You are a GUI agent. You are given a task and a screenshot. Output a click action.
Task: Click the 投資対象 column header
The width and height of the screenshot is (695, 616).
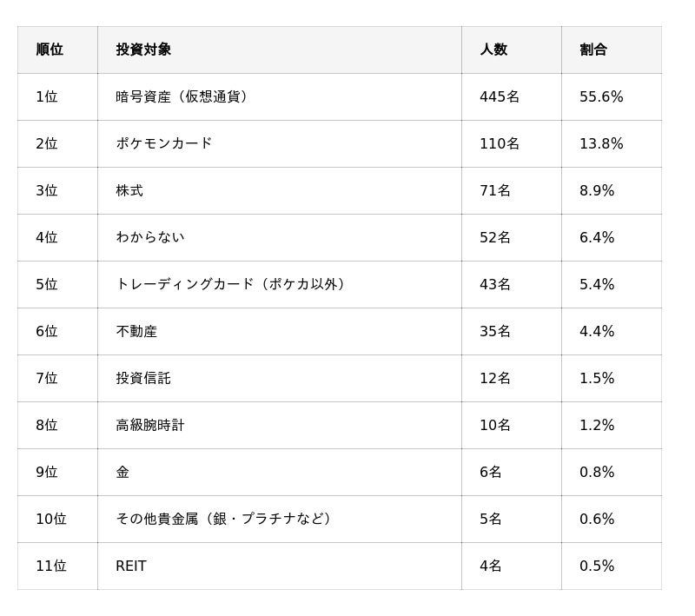(x=143, y=50)
